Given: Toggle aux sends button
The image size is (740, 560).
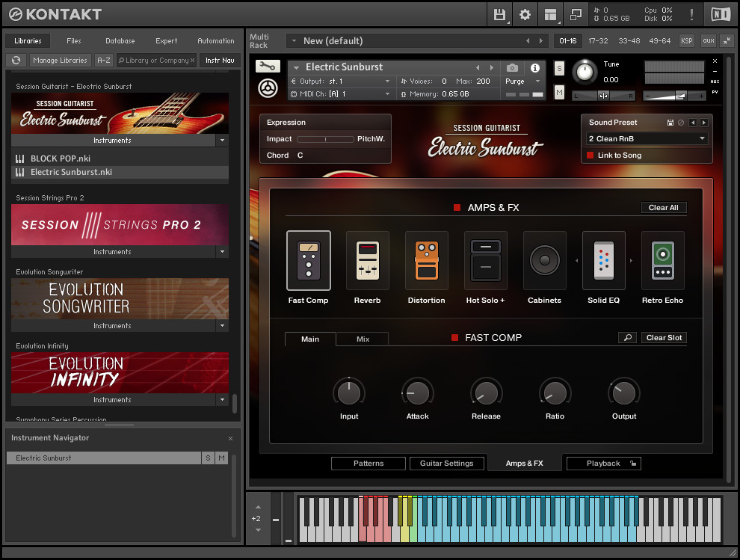Looking at the screenshot, I should point(709,41).
